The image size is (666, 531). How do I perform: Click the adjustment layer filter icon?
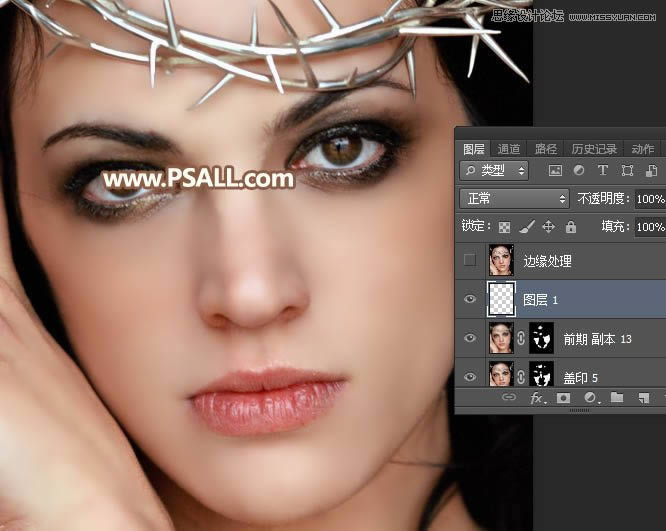579,171
